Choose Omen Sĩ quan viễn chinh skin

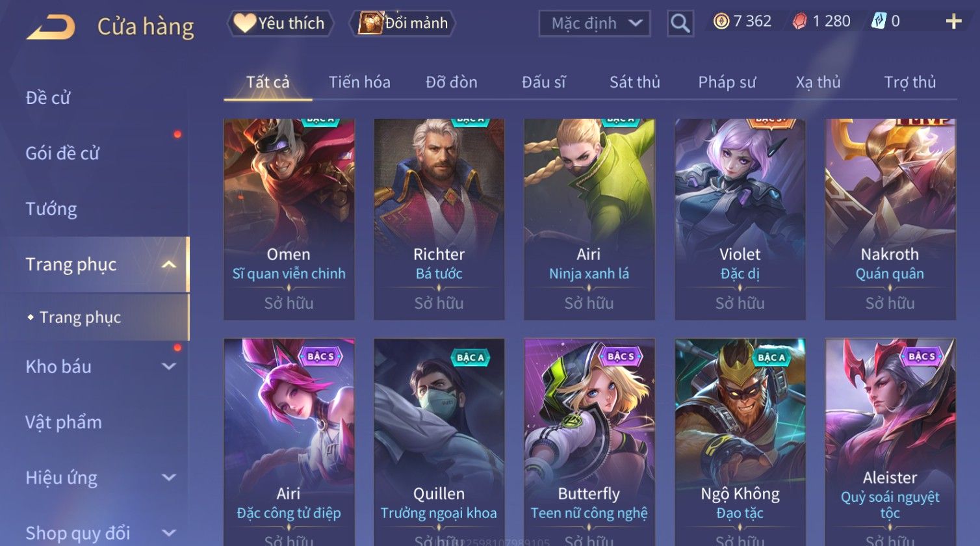(289, 219)
